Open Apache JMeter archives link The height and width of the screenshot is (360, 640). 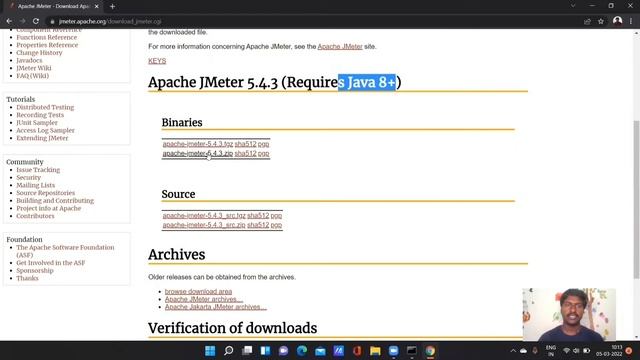point(204,299)
